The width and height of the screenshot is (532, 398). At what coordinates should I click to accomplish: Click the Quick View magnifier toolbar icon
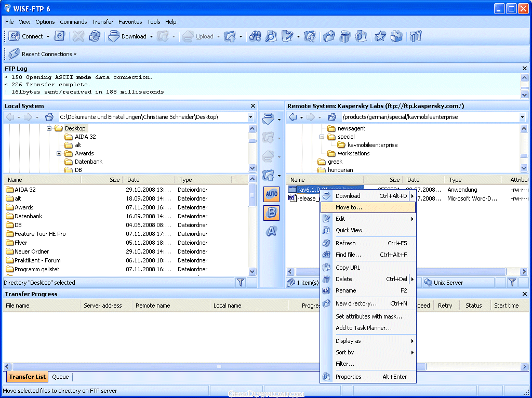(271, 36)
